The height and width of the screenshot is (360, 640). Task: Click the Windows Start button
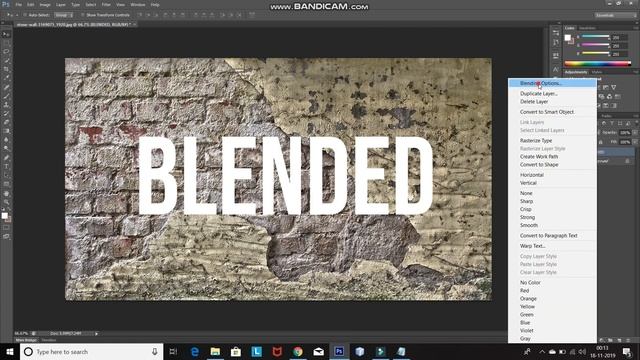coord(9,351)
